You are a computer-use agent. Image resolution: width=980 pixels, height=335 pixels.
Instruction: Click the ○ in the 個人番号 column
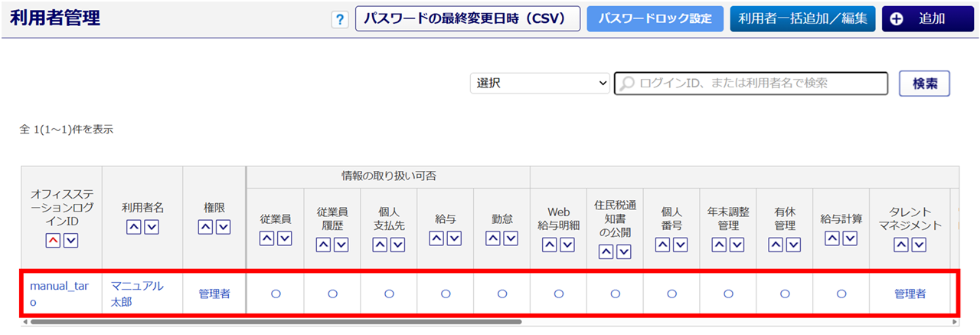672,294
